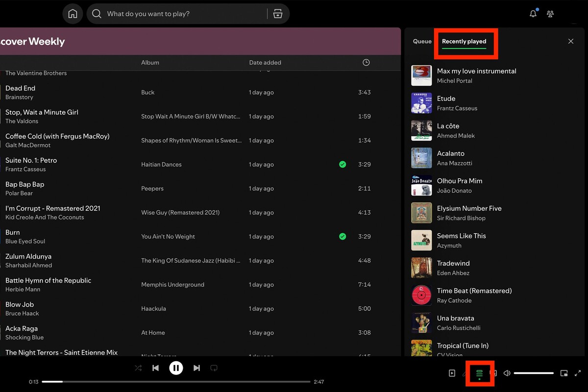
Task: Toggle saved checkmark for Suite No. 1: Petro
Action: pos(343,165)
